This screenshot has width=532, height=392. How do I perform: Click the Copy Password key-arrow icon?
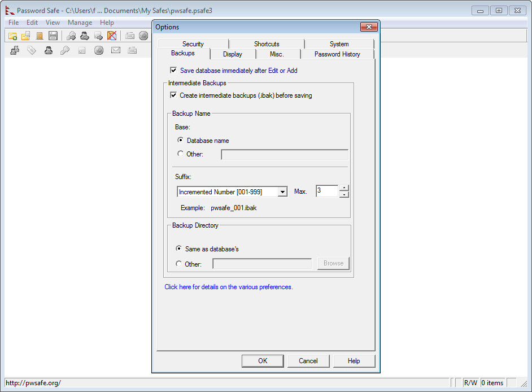tap(71, 36)
